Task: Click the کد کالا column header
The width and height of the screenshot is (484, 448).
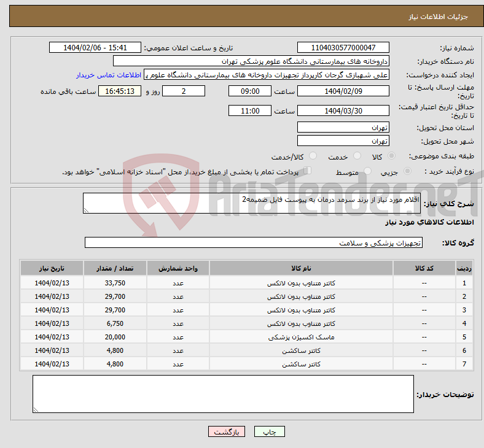Action: (424, 268)
